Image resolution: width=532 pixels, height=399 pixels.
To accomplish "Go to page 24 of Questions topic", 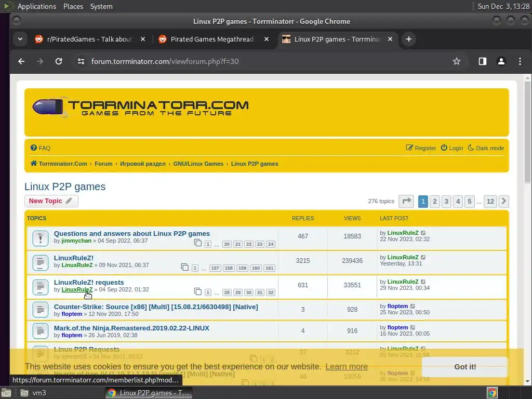I will [270, 244].
